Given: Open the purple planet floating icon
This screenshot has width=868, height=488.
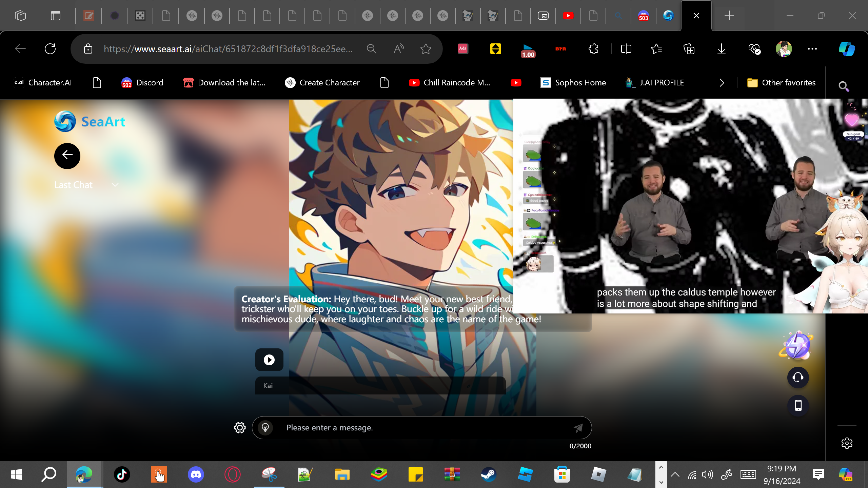Looking at the screenshot, I should (x=797, y=345).
